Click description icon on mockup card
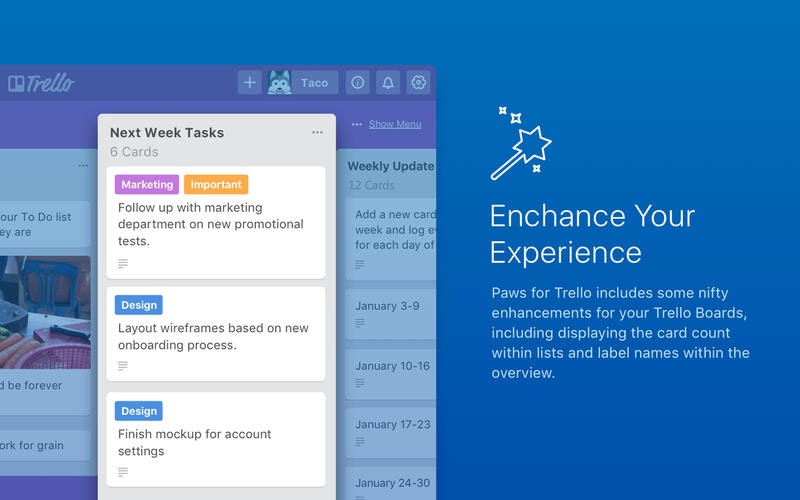The image size is (800, 500). 122,471
